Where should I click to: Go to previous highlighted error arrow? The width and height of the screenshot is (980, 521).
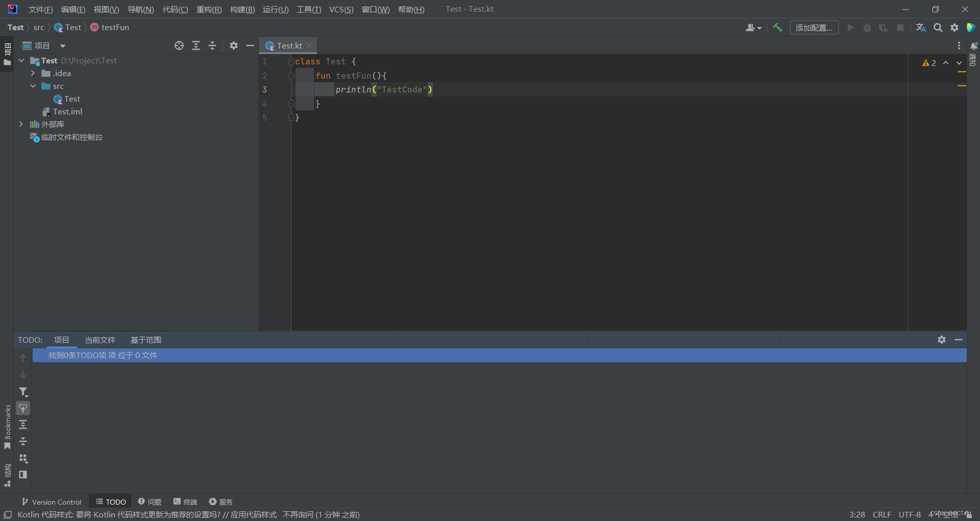coord(946,63)
